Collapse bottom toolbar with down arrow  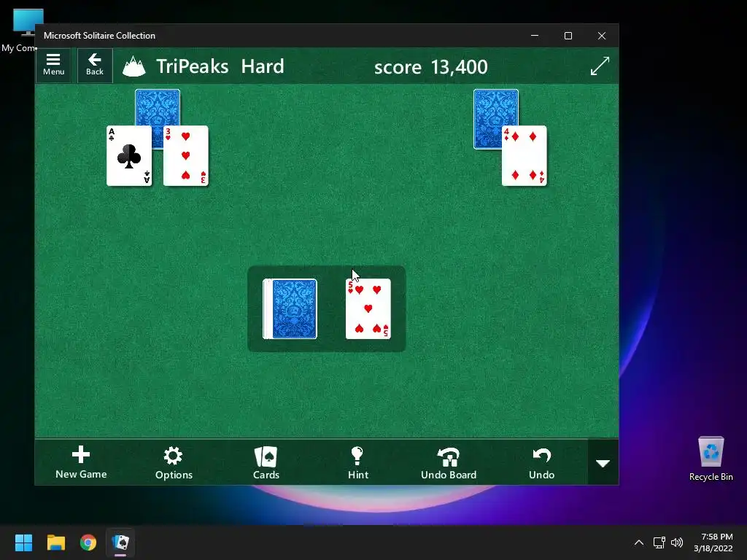[603, 462]
